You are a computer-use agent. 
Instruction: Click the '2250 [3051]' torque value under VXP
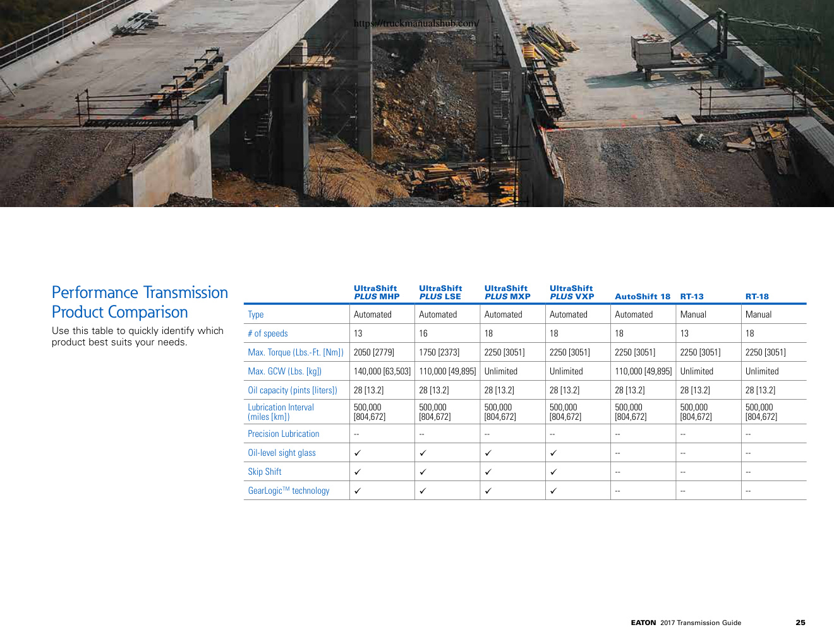[570, 352]
